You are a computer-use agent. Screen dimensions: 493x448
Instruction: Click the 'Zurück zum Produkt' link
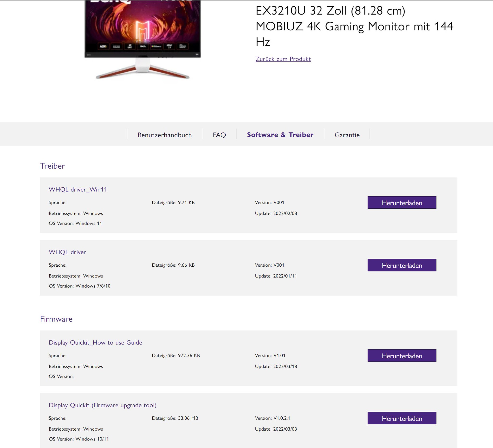pos(283,59)
